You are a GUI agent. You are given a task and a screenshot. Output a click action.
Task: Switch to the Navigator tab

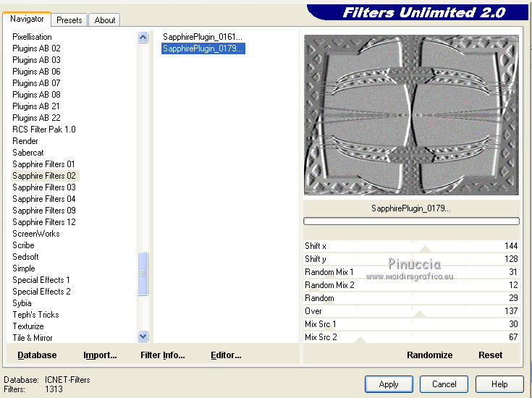27,19
